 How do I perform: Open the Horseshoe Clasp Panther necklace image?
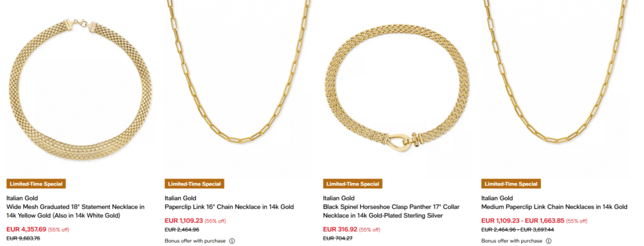click(x=396, y=88)
